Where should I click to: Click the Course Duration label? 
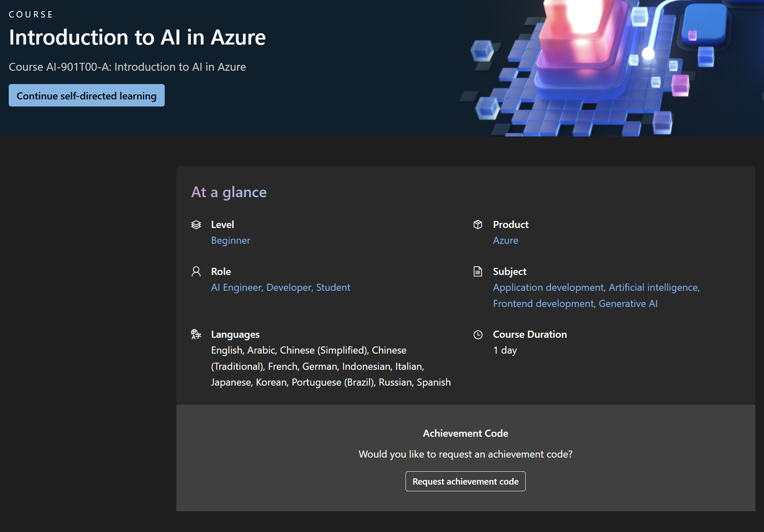coord(530,334)
